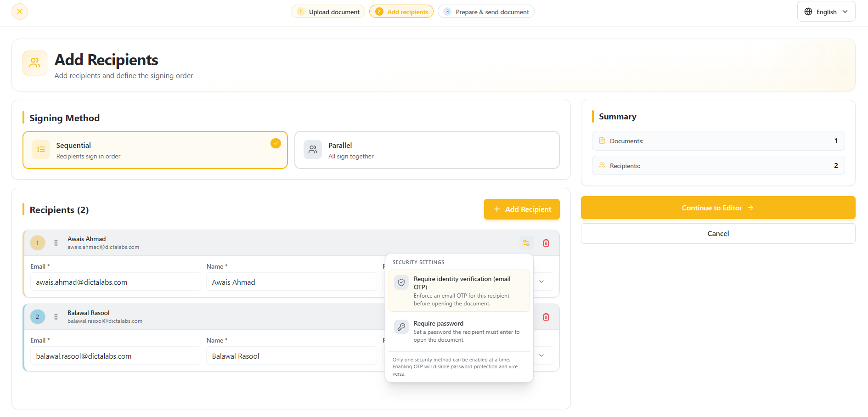Edit name field Awais Ahmad
The image size is (868, 417).
[x=292, y=282]
